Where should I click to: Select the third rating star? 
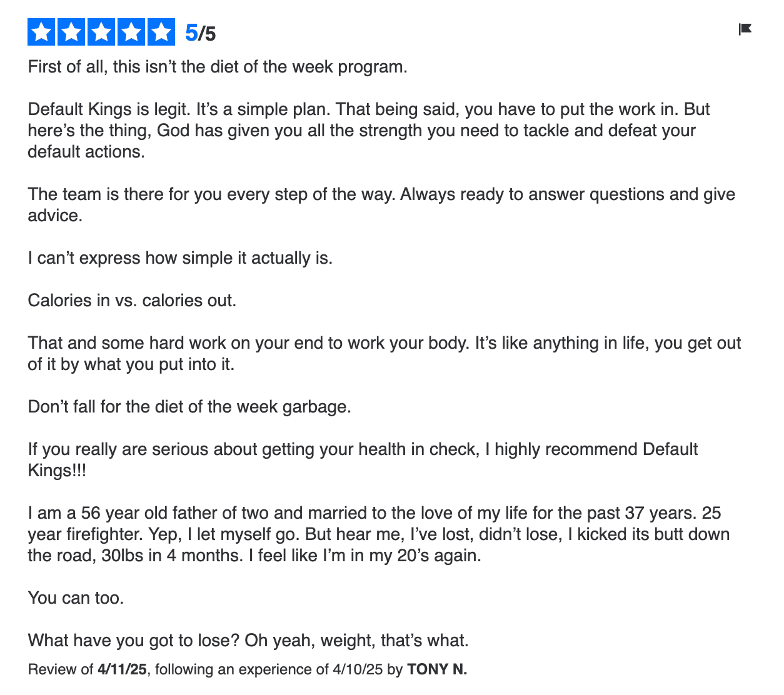(x=101, y=32)
